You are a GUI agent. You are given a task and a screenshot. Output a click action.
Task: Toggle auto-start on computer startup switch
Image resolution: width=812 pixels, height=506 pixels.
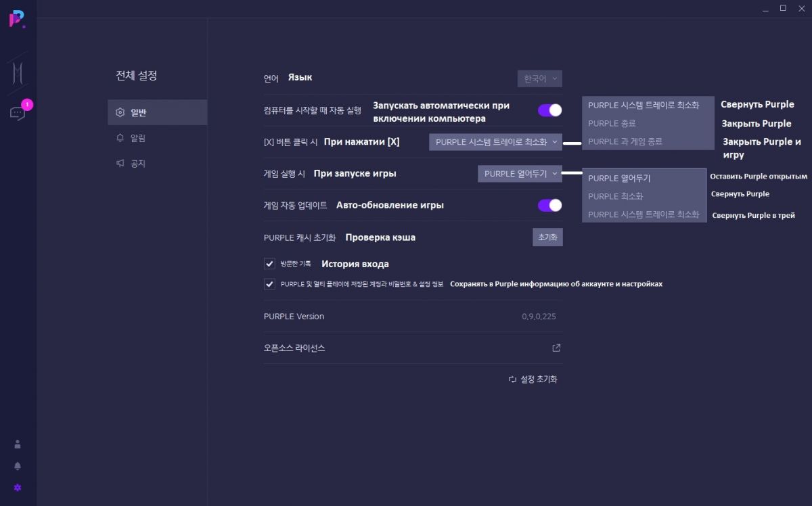coord(549,110)
